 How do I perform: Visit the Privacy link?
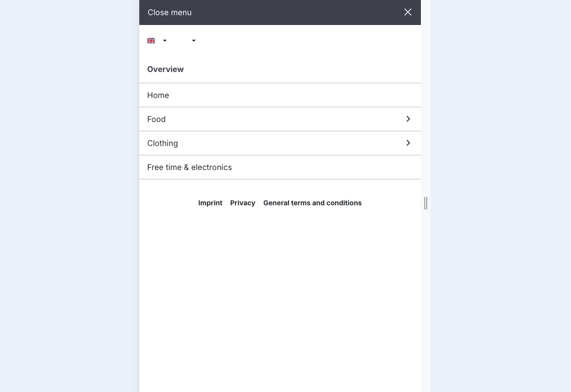click(242, 203)
